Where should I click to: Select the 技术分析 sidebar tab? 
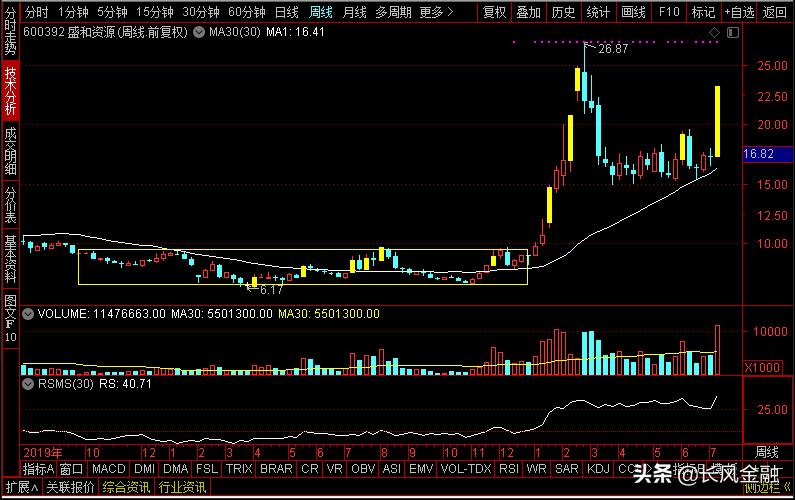pyautogui.click(x=10, y=91)
